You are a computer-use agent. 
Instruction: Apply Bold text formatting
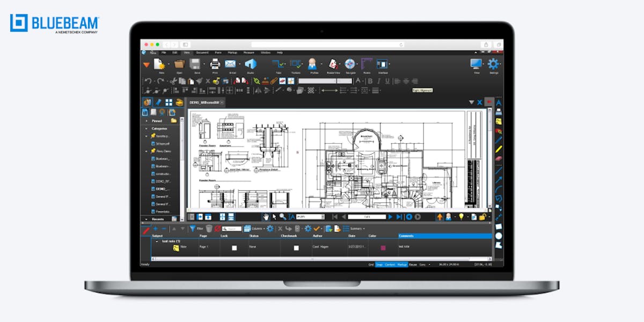click(x=370, y=81)
